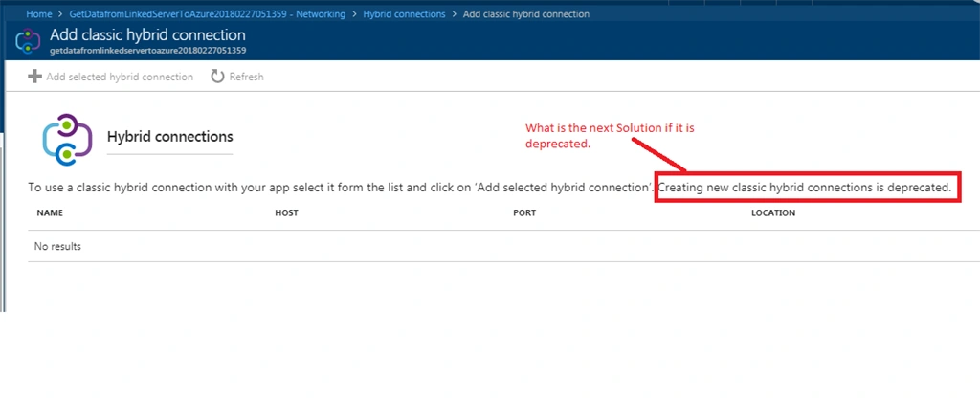Click Add classic hybrid connection breadcrumb text
Image resolution: width=980 pixels, height=402 pixels.
525,13
